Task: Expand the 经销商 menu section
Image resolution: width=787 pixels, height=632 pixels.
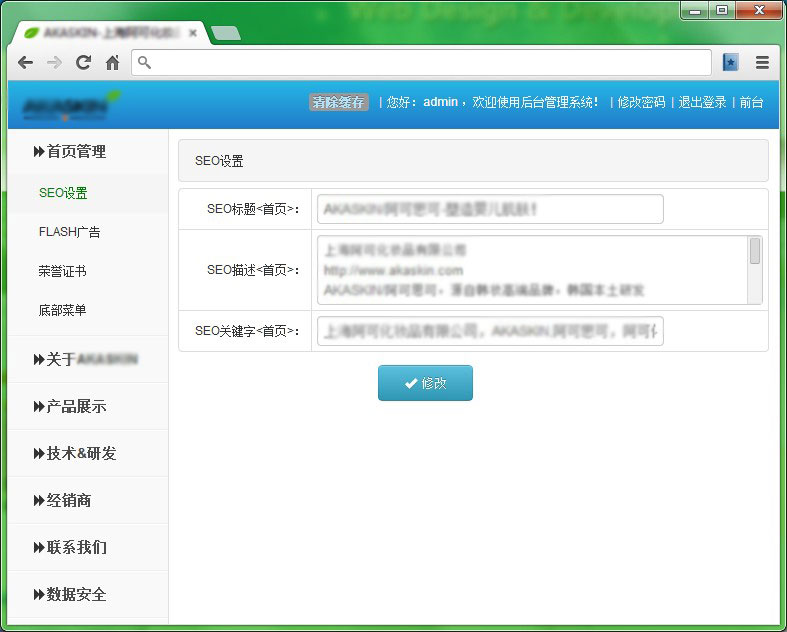Action: 62,500
